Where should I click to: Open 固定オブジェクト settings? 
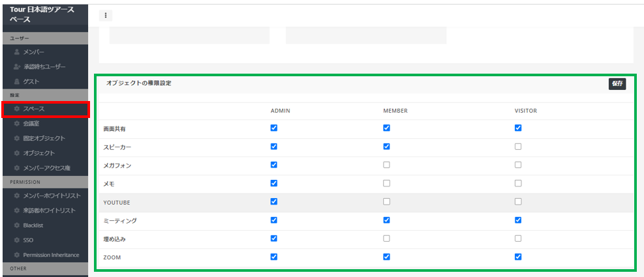click(45, 138)
